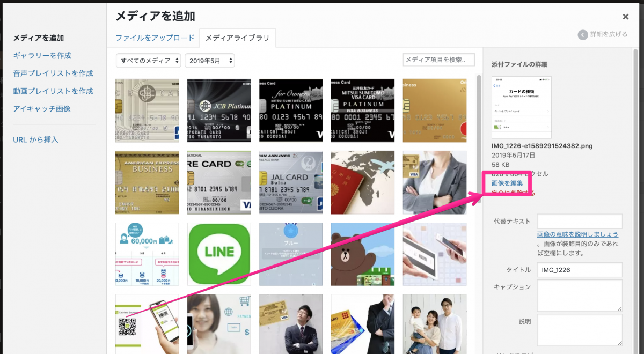The height and width of the screenshot is (354, 644).
Task: Click the 画像を編集 link
Action: point(507,183)
